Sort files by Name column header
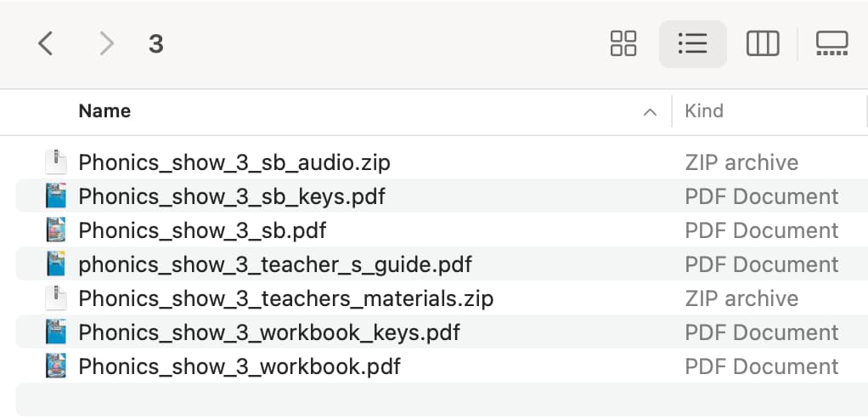 pos(104,111)
